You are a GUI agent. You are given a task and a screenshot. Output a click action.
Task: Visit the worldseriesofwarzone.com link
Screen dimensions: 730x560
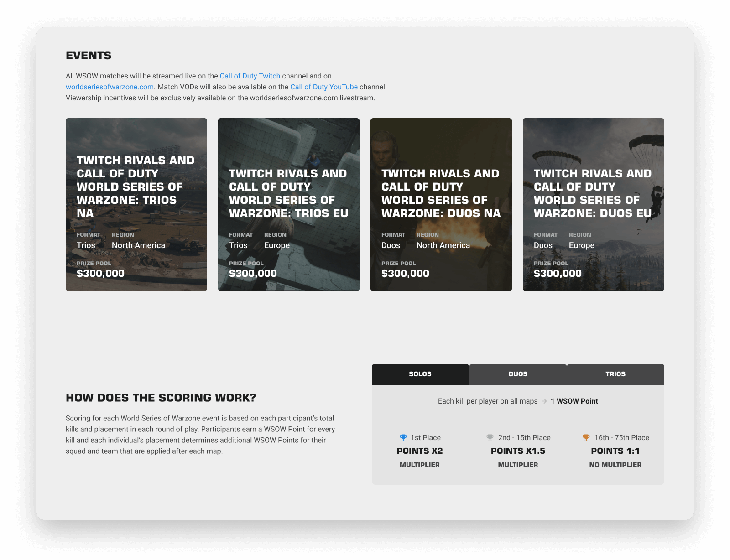[x=109, y=87]
